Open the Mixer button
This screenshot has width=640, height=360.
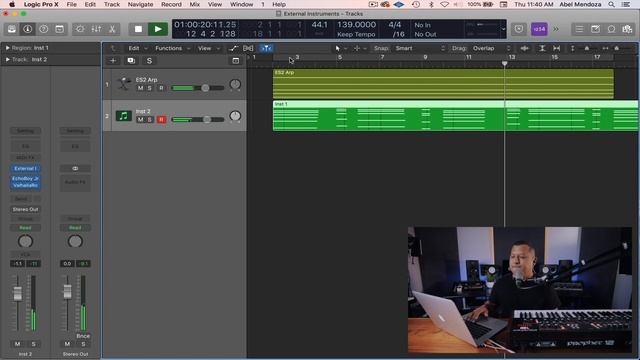pyautogui.click(x=96, y=29)
